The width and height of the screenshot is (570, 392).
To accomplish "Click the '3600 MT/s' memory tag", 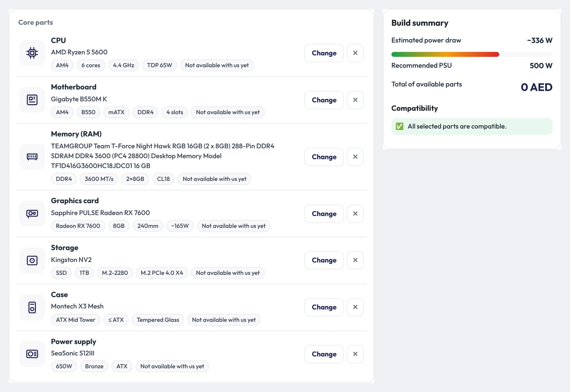I will tap(99, 179).
